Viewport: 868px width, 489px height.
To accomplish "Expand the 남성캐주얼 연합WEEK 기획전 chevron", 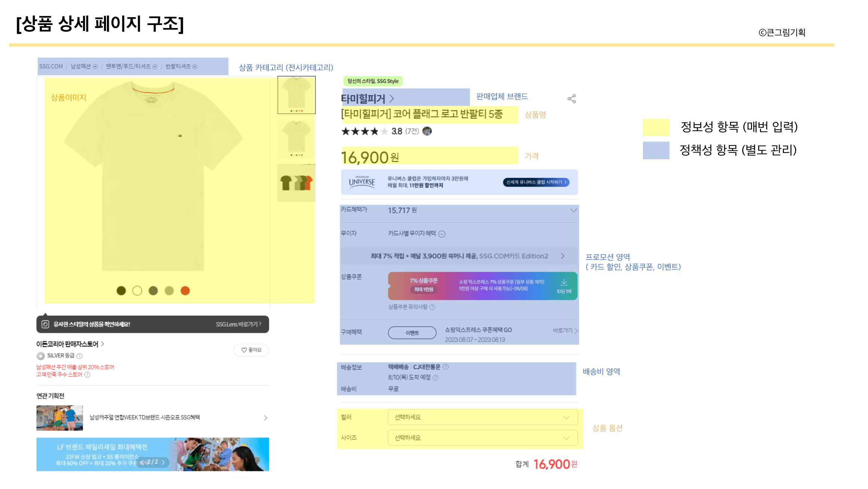I will click(265, 418).
